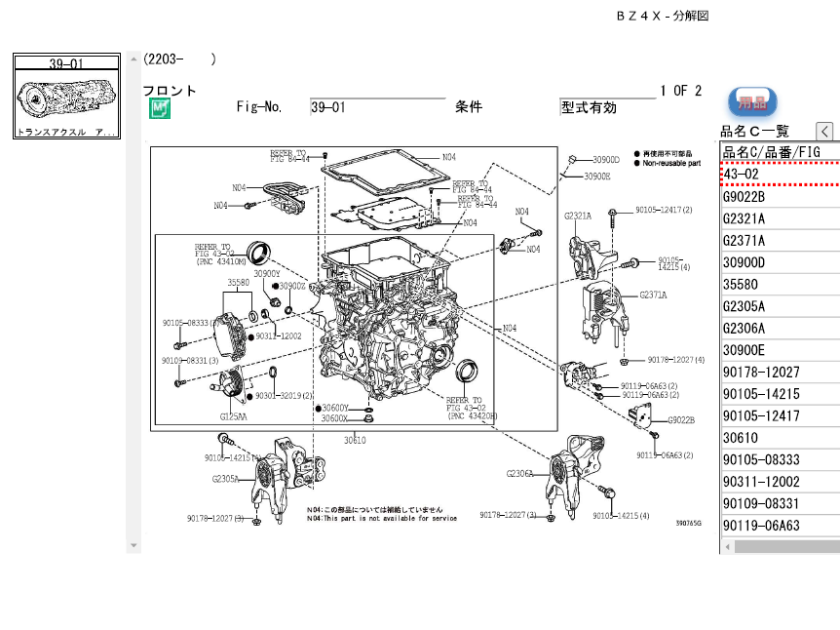
Task: Click the 30610 callout in the diagram
Action: [x=355, y=440]
